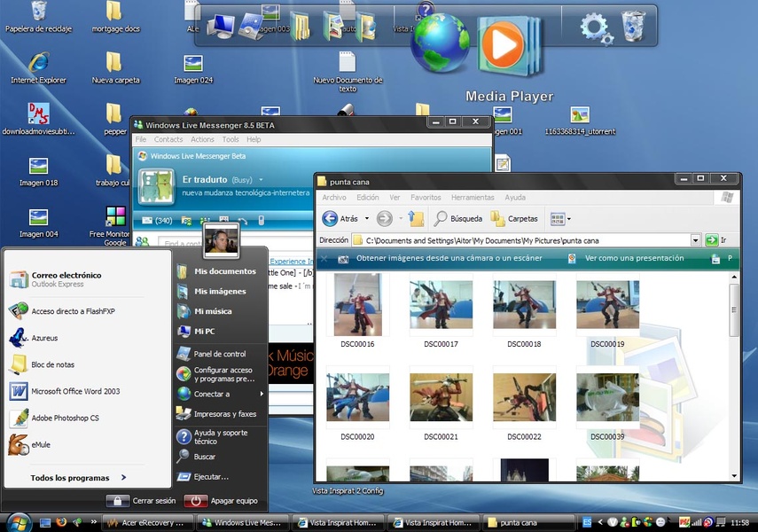This screenshot has height=532, width=758.
Task: Open Mis documentos in Start menu
Action: tap(216, 271)
